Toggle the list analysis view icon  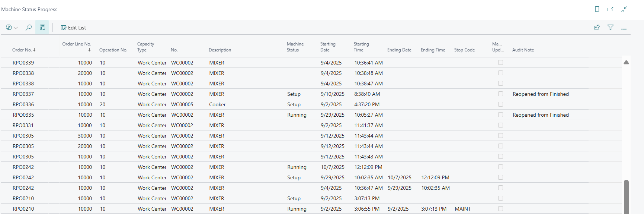(42, 28)
